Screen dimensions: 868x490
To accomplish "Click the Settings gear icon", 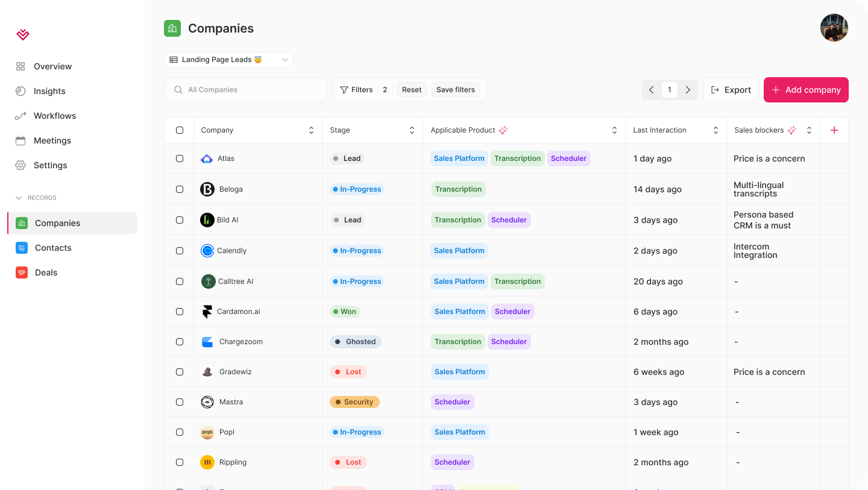I will tap(20, 165).
